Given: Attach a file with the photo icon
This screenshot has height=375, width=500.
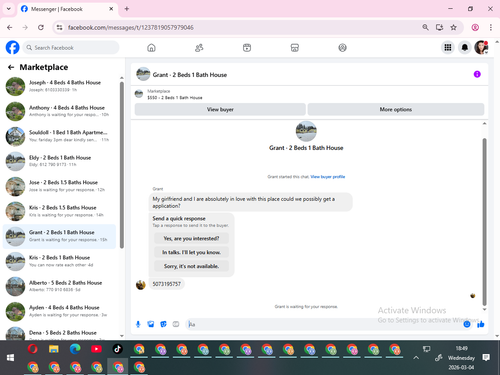Looking at the screenshot, I should pos(151,324).
